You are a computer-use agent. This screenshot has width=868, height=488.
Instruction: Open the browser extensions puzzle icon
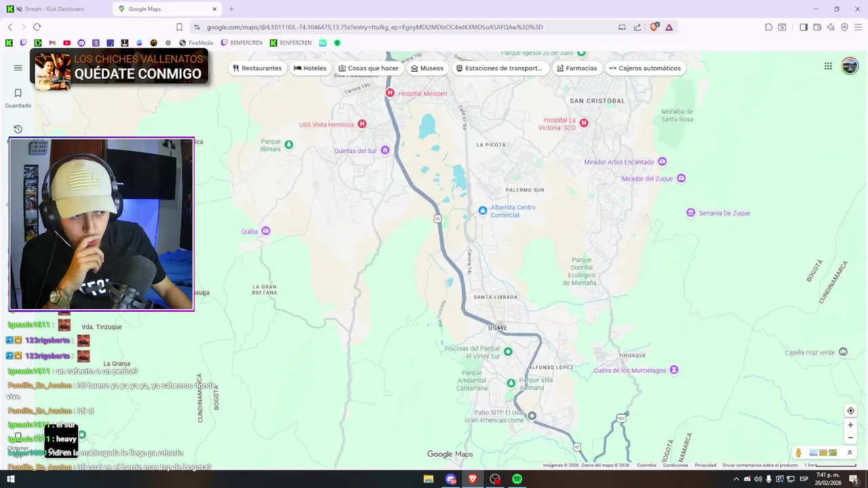tap(768, 27)
